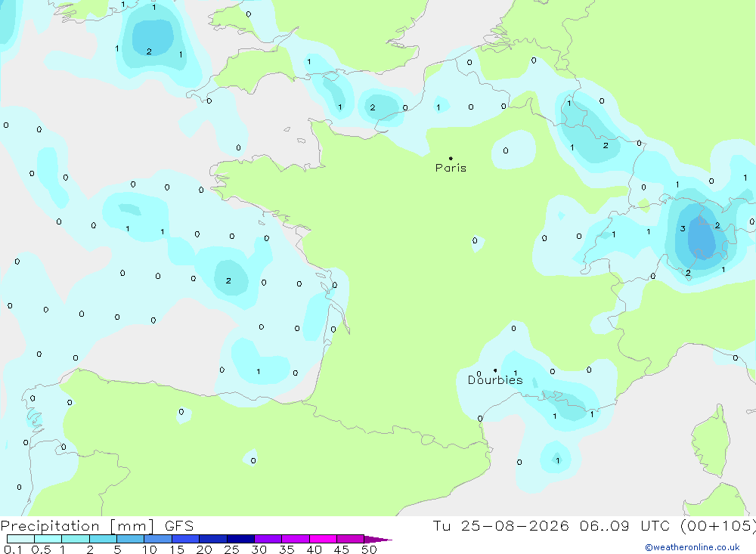Viewport: 756px width, 554px height.
Task: Select the Dourbies location dot marker
Action: [x=495, y=370]
